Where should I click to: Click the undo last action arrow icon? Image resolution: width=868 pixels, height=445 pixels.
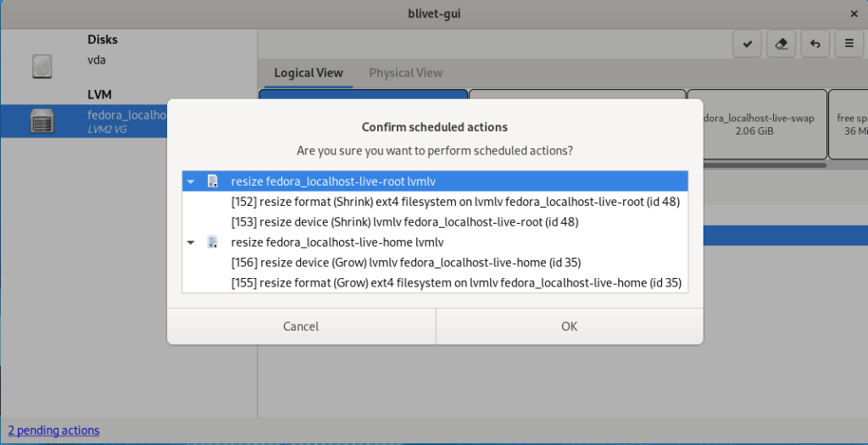tap(815, 44)
